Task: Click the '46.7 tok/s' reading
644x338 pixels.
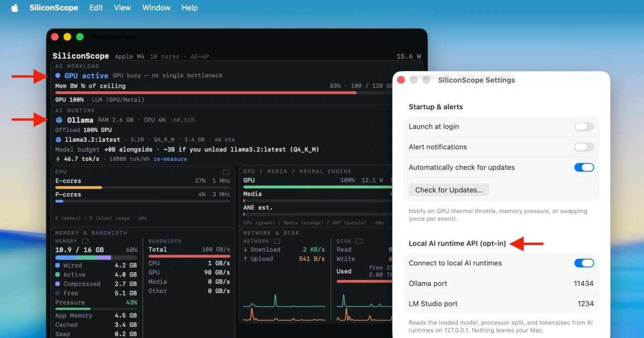Action: coord(82,159)
